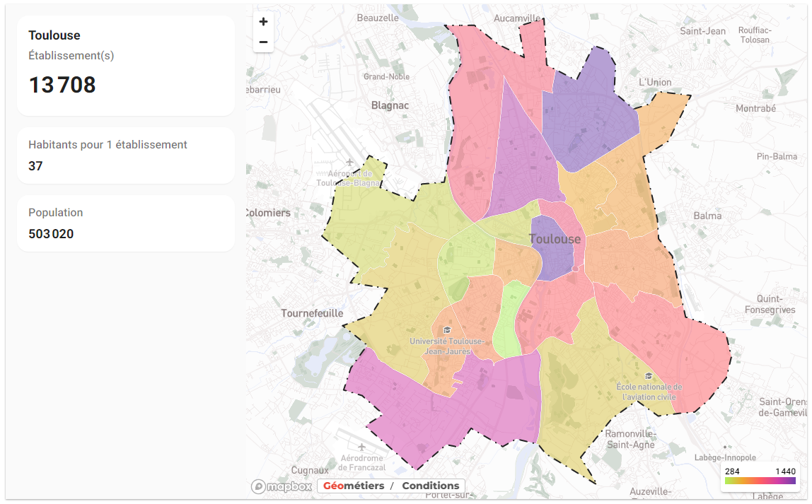
Task: Click the Population label
Action: click(55, 213)
